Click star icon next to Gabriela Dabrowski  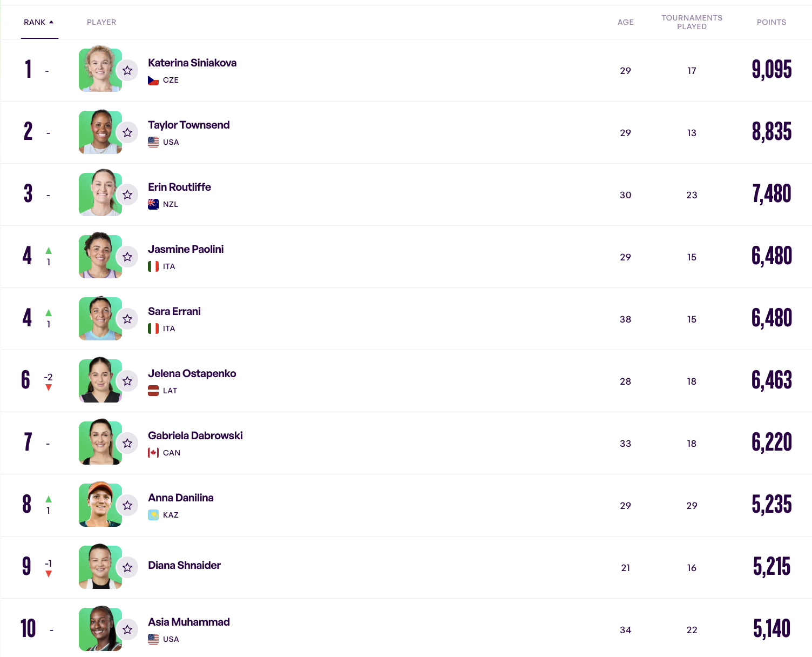coord(127,443)
